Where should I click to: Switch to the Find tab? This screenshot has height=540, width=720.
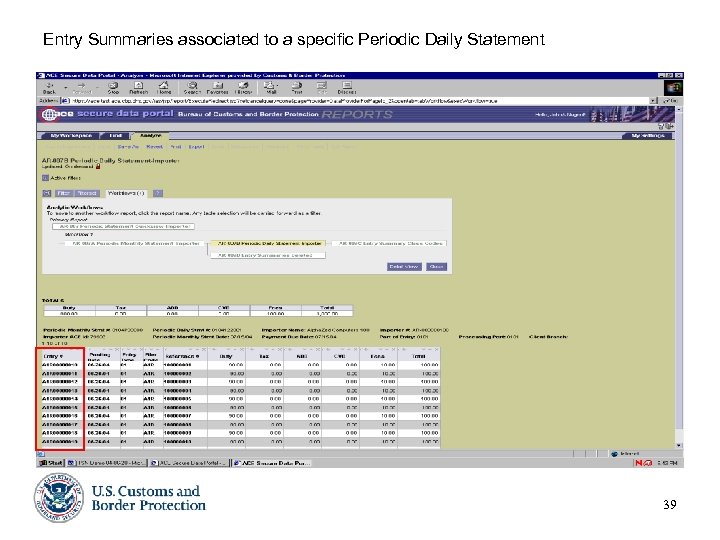pyautogui.click(x=116, y=136)
